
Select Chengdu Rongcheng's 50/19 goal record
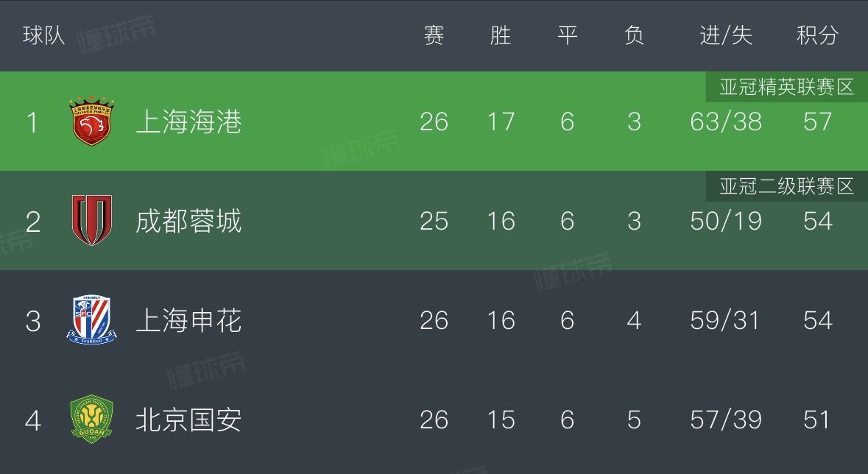(727, 221)
